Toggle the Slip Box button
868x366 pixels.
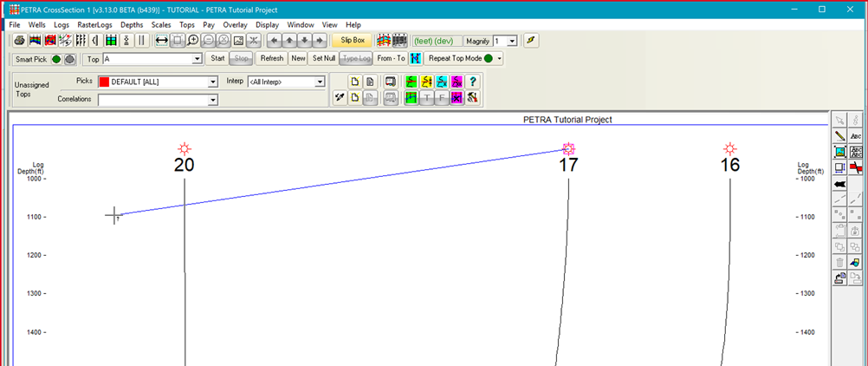pyautogui.click(x=353, y=41)
